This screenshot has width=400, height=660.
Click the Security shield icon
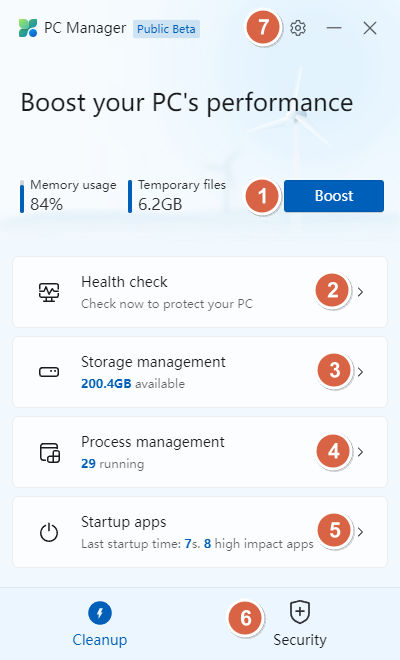pos(300,612)
